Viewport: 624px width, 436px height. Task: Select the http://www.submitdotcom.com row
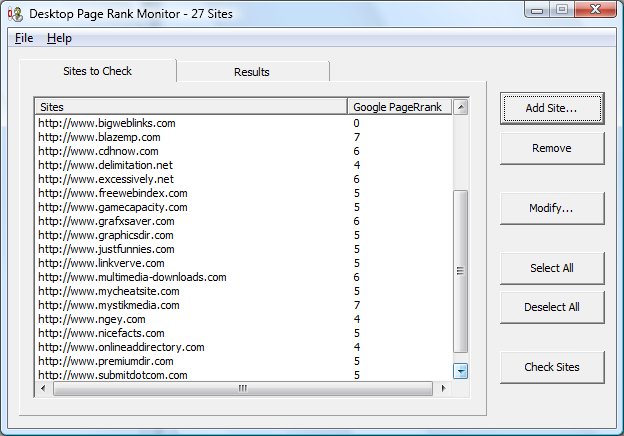click(244, 375)
